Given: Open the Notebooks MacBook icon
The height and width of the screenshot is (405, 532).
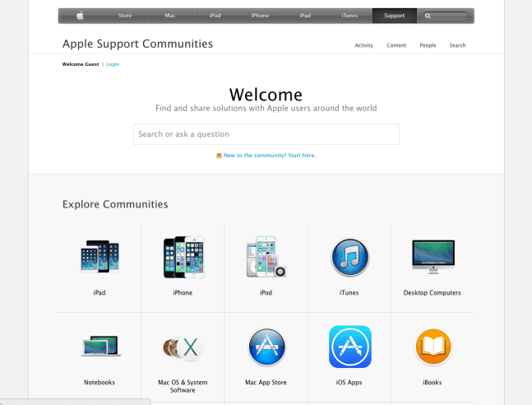Looking at the screenshot, I should pyautogui.click(x=101, y=346).
